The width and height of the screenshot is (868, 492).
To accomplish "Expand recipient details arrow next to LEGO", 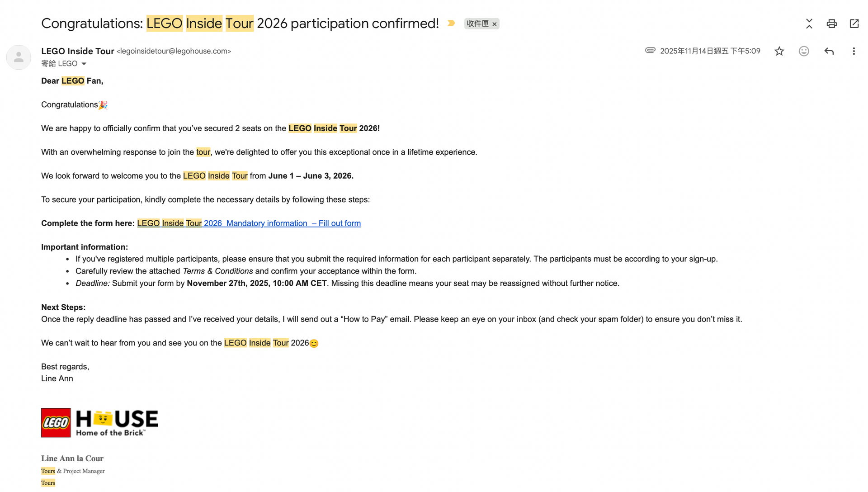I will (x=84, y=64).
